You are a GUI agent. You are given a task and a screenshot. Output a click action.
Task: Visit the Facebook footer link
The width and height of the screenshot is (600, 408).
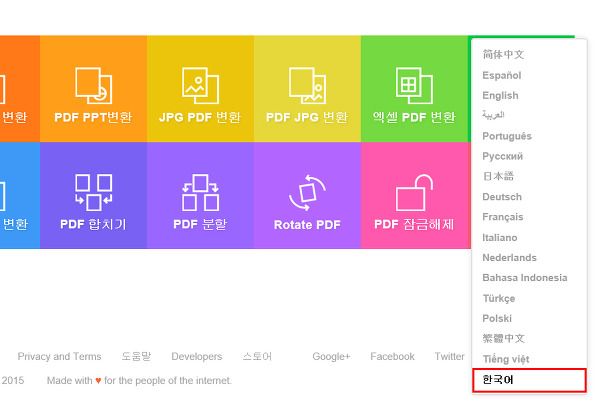[x=392, y=357]
